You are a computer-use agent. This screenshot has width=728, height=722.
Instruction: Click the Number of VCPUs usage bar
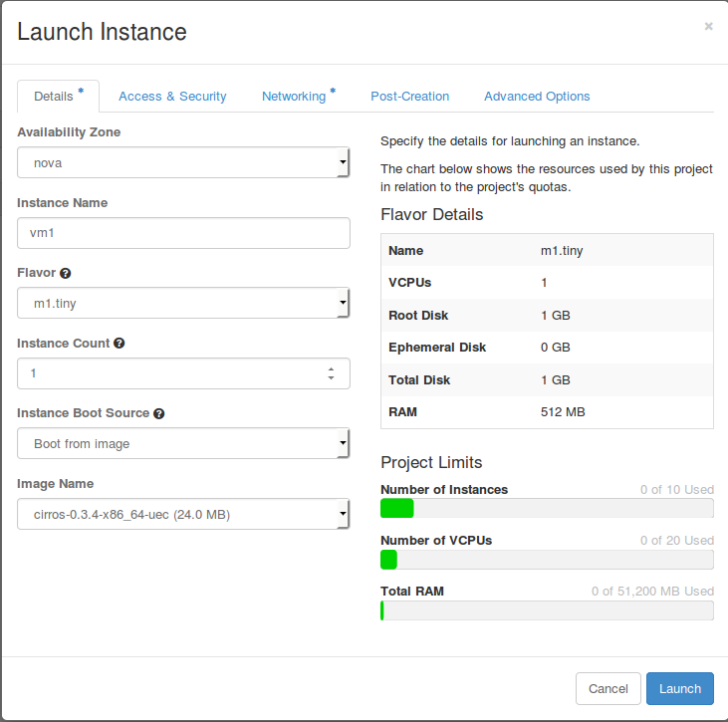pos(547,560)
